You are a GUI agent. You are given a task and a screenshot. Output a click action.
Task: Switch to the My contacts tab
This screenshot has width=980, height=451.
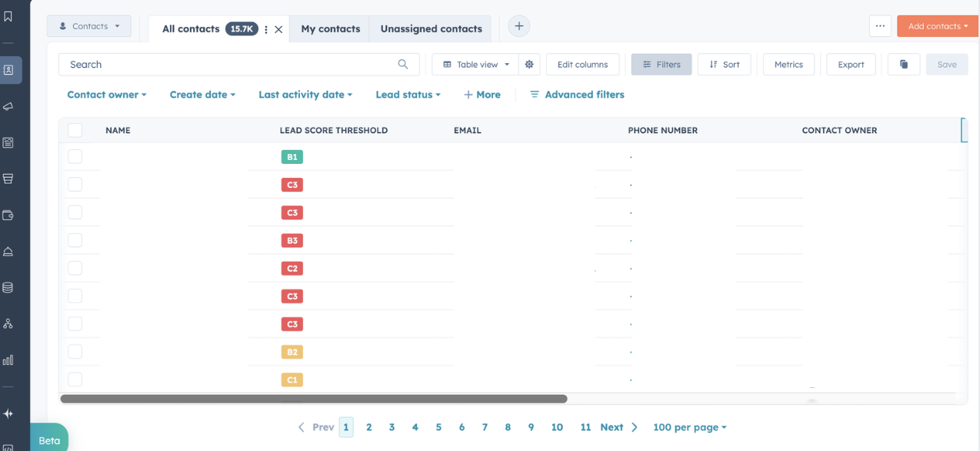(330, 28)
